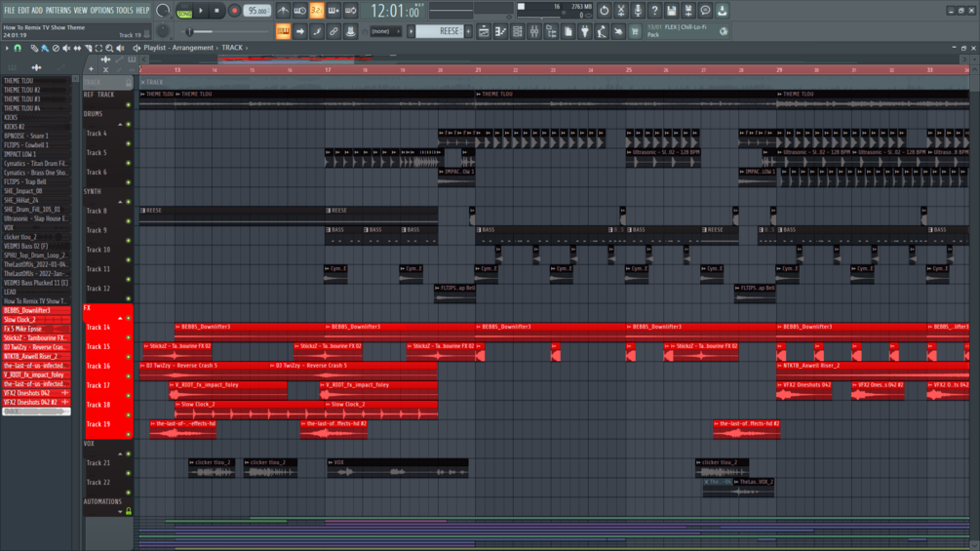
Task: Toggle wait for input to start
Action: coord(300,11)
